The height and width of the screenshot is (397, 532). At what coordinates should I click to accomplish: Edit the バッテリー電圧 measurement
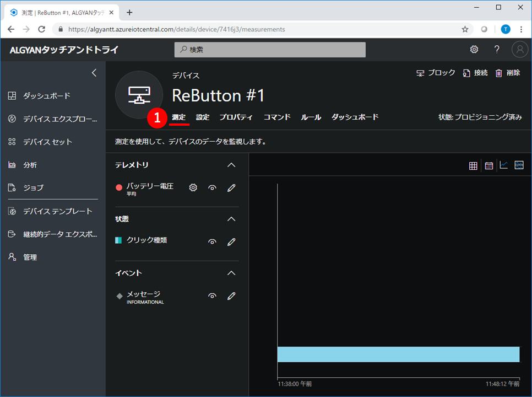231,187
